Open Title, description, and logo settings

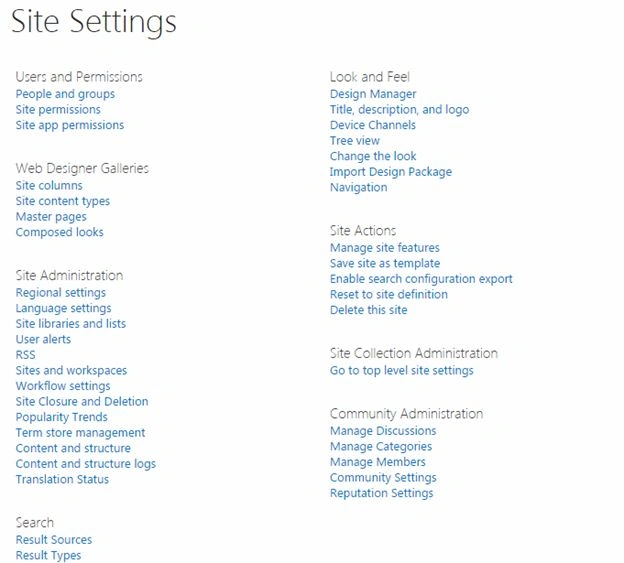pyautogui.click(x=400, y=109)
